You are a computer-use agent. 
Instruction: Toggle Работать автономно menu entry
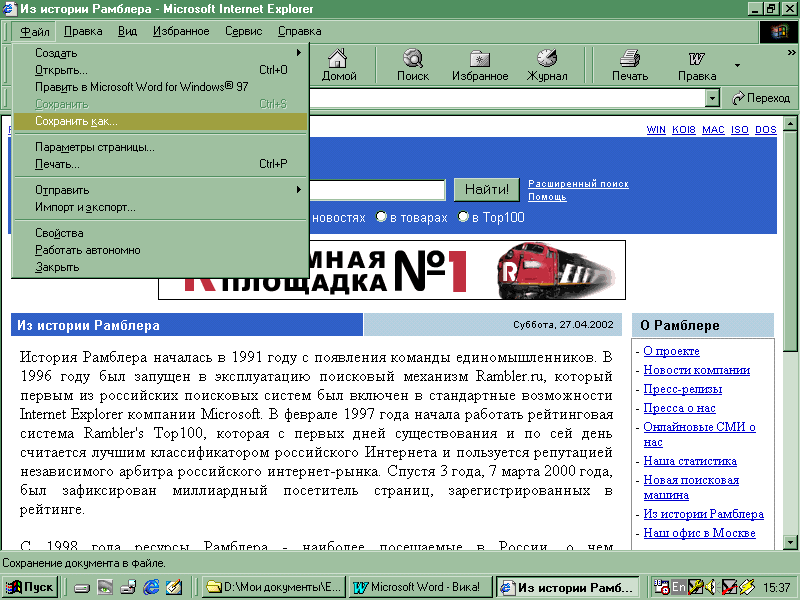[161, 250]
